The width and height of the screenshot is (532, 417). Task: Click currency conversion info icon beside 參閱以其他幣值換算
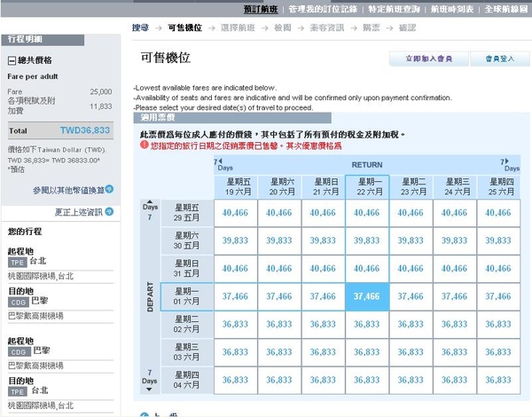(x=109, y=189)
